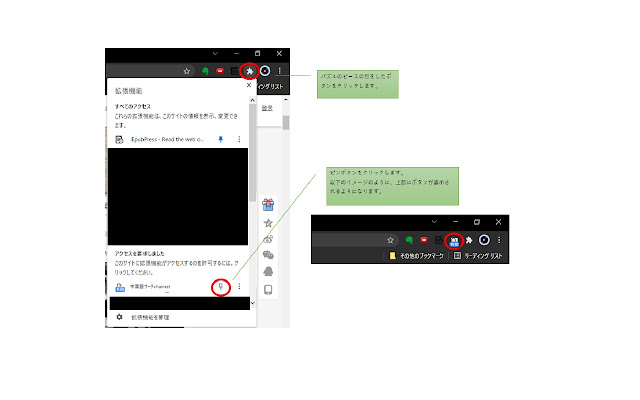Click the gift box icon in side panel
This screenshot has height=400, width=640.
tap(268, 204)
